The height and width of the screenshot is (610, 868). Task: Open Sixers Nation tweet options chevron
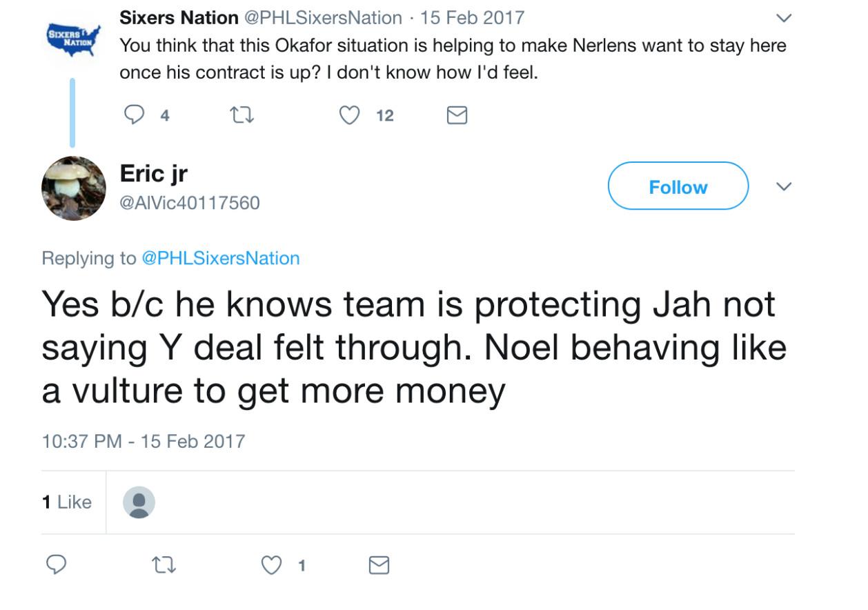click(x=785, y=17)
